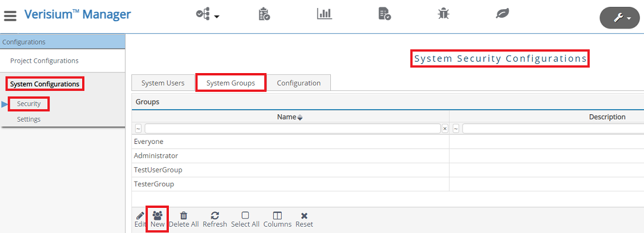Open the bar chart icon in top bar

tap(325, 14)
